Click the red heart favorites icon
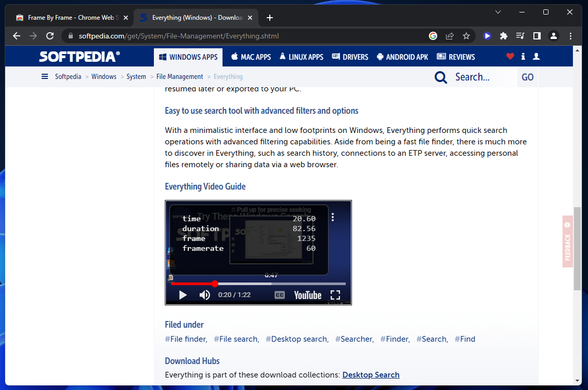 pyautogui.click(x=510, y=57)
